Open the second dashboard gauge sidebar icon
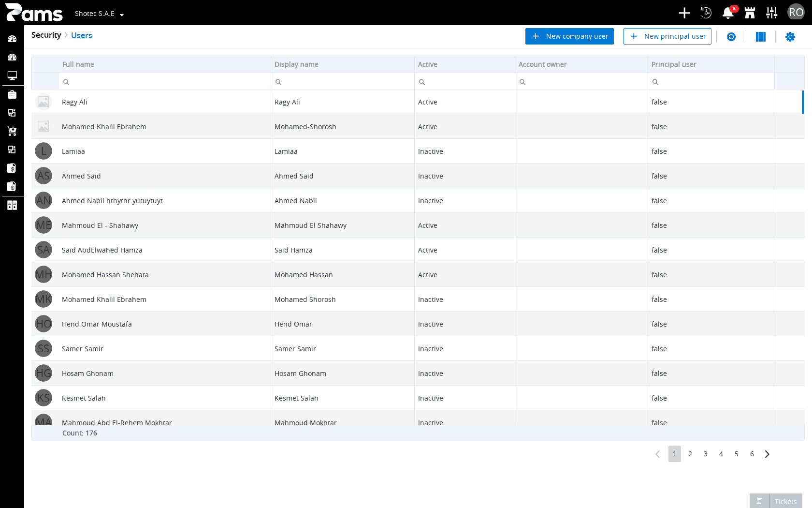Viewport: 812px width, 508px height. coord(12,57)
